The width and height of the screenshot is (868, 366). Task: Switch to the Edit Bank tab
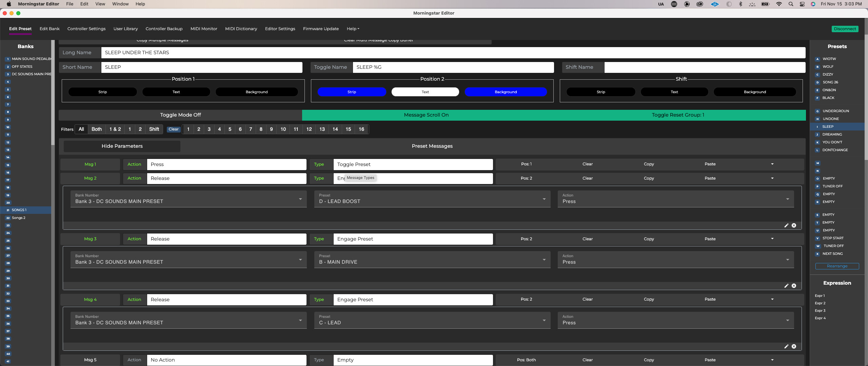50,29
